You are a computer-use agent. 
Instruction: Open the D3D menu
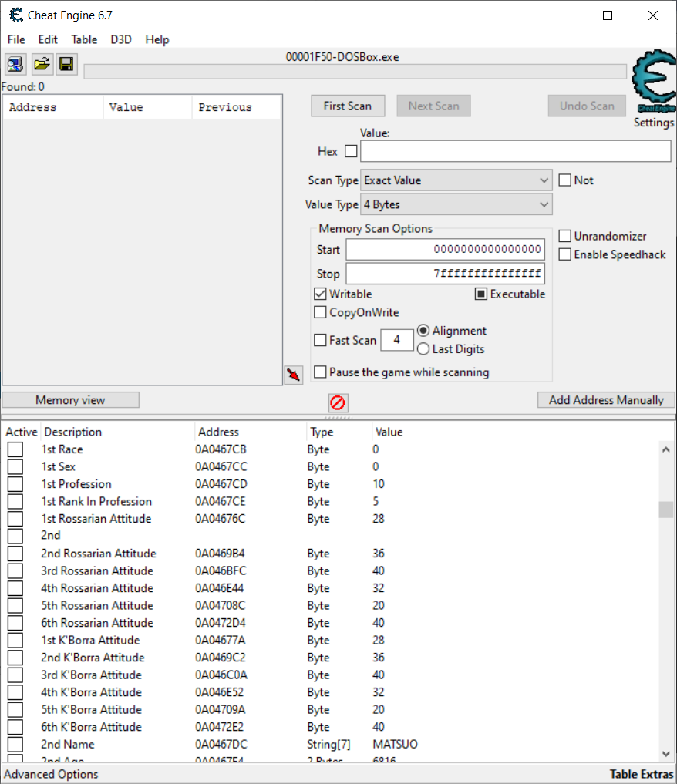click(x=121, y=39)
